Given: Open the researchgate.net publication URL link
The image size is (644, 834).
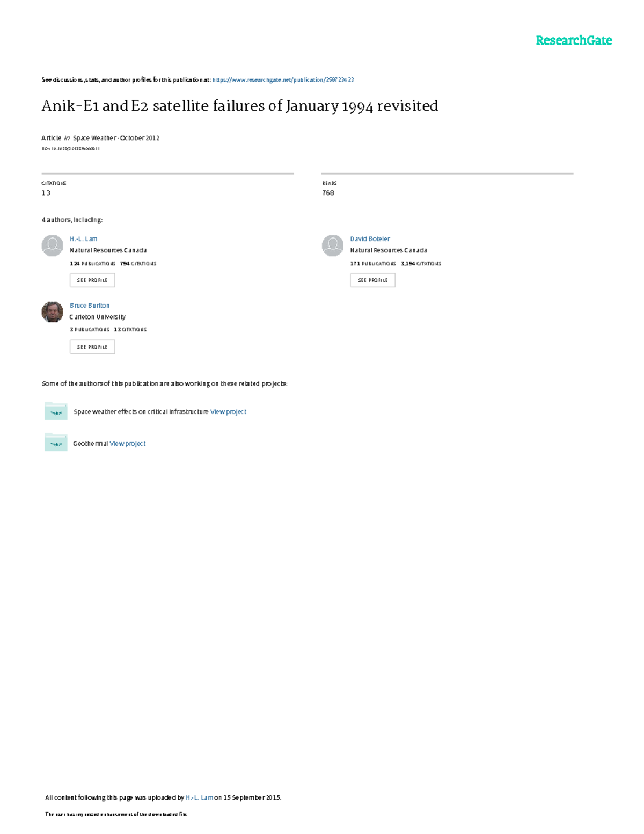Looking at the screenshot, I should coord(283,80).
